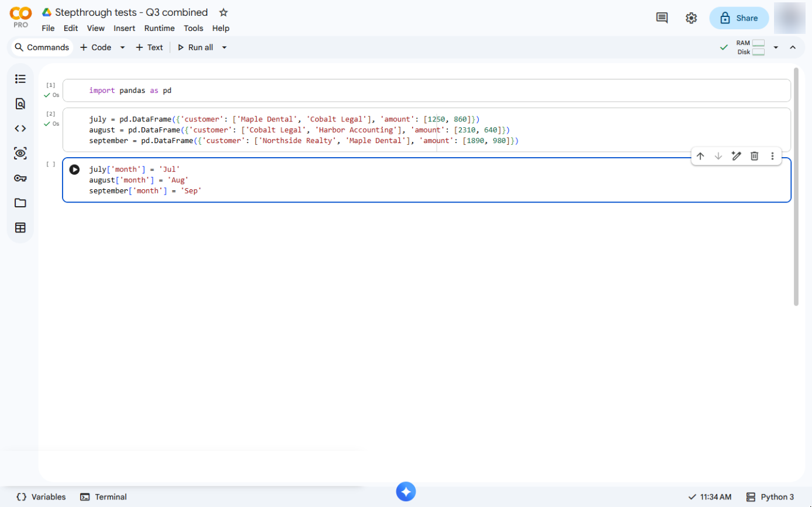Click the Python 3 runtime indicator
Viewport: 812px width, 507px height.
pos(770,497)
